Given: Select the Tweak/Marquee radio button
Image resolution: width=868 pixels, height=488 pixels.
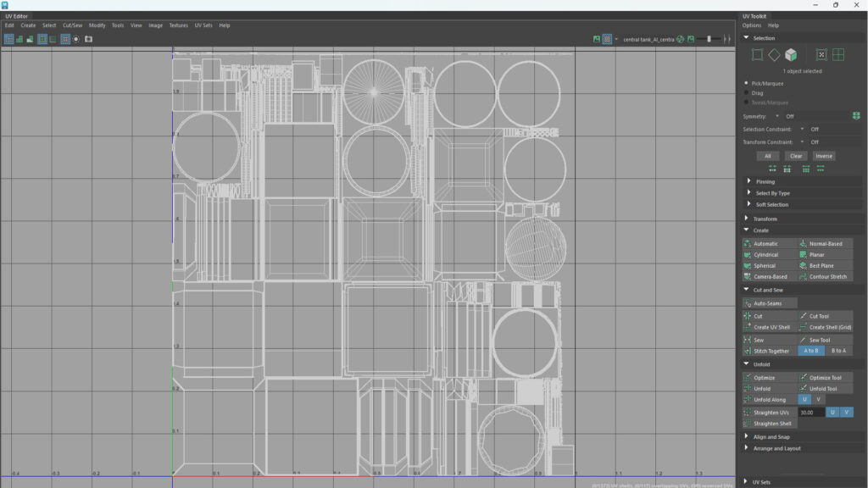Looking at the screenshot, I should click(x=746, y=103).
